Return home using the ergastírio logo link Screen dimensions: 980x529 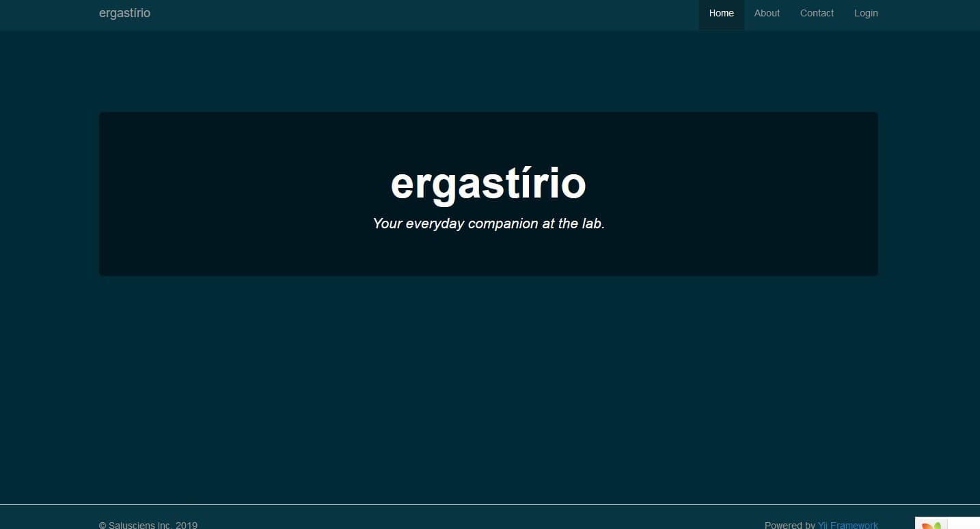point(124,13)
